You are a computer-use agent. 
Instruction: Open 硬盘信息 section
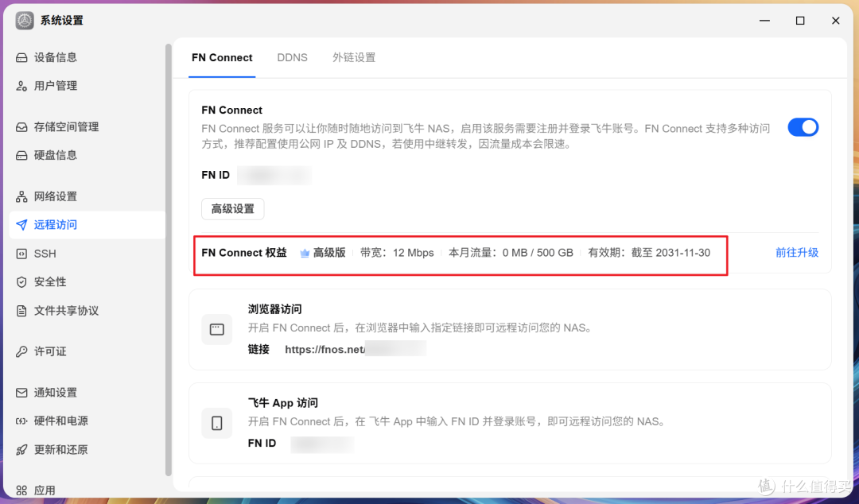click(x=87, y=156)
